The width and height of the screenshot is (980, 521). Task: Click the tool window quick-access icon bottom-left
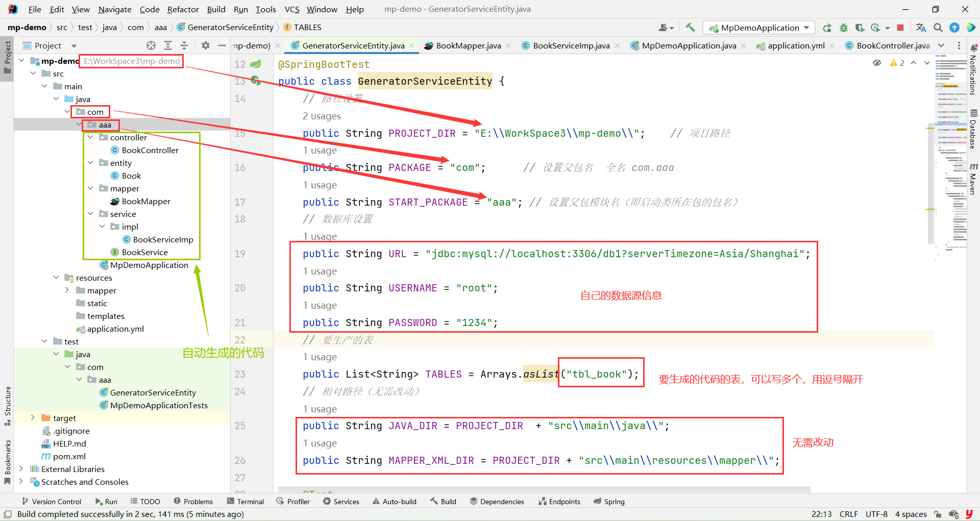(8, 514)
